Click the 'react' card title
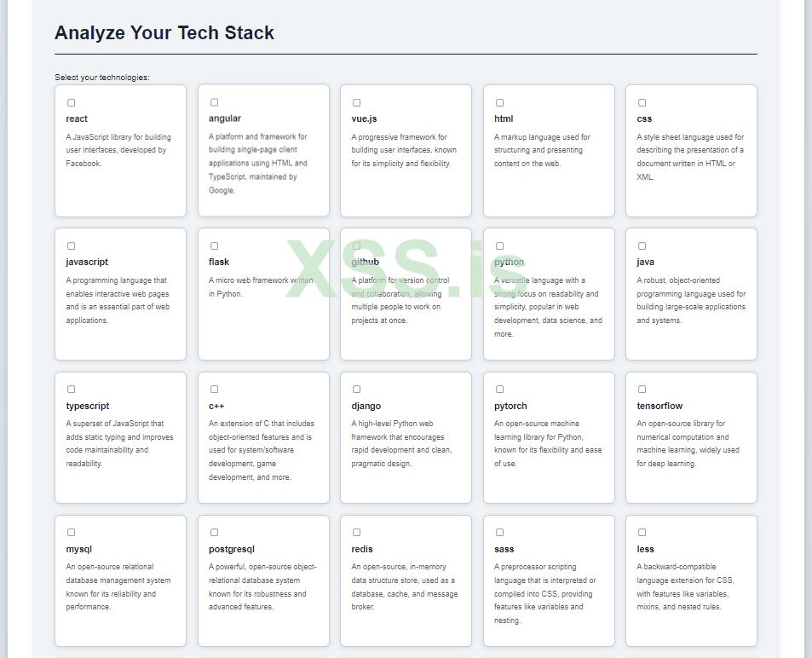Screen dimensions: 812x658 (77, 118)
